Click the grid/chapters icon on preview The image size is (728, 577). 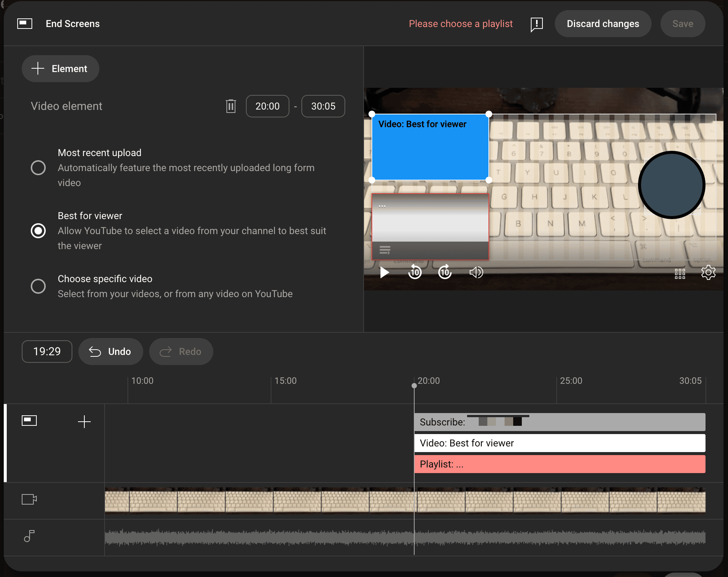[x=680, y=272]
